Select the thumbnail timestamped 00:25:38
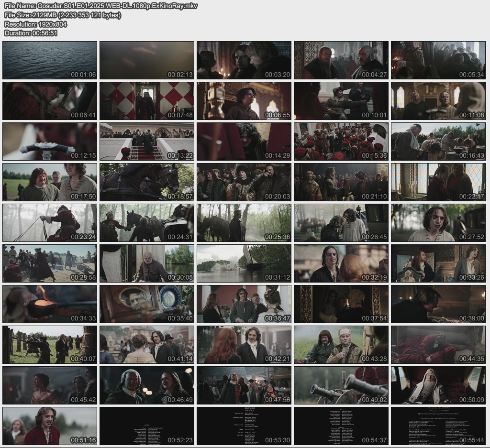This screenshot has width=490, height=448. [244, 223]
